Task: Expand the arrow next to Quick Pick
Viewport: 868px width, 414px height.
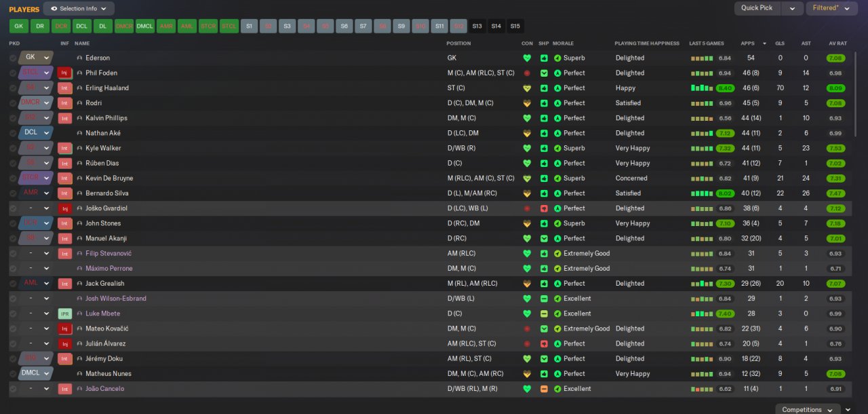Action: click(x=791, y=8)
